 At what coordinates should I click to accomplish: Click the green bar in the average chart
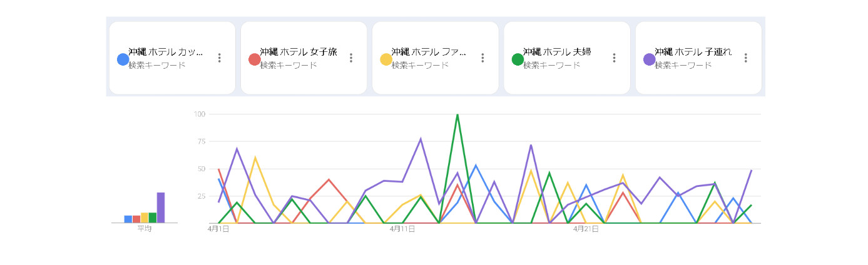(x=153, y=217)
